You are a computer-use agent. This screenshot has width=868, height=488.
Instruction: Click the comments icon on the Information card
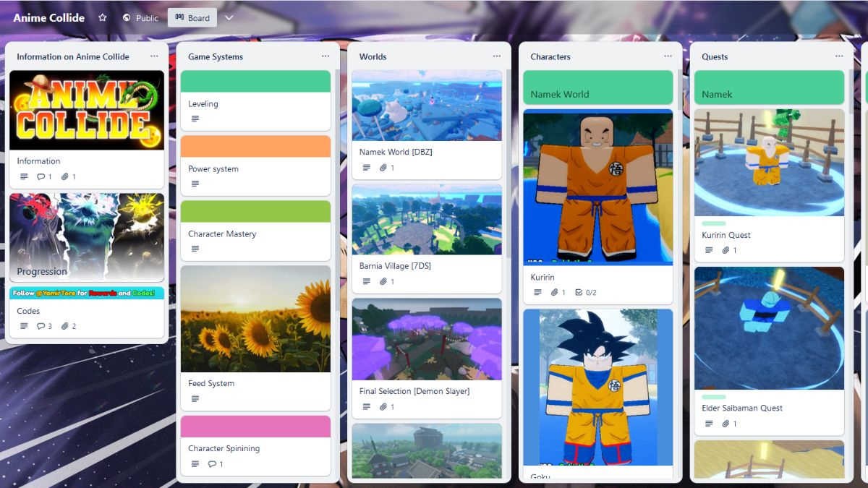click(41, 176)
